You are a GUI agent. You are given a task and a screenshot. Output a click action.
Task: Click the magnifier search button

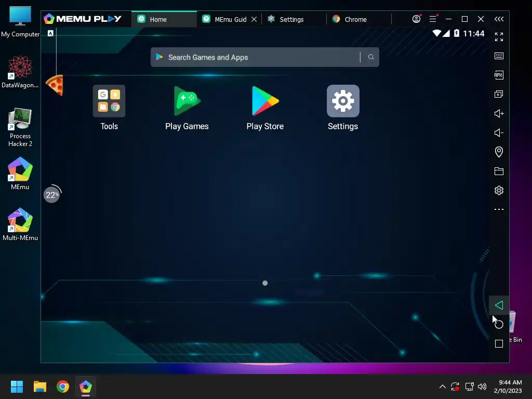click(371, 57)
